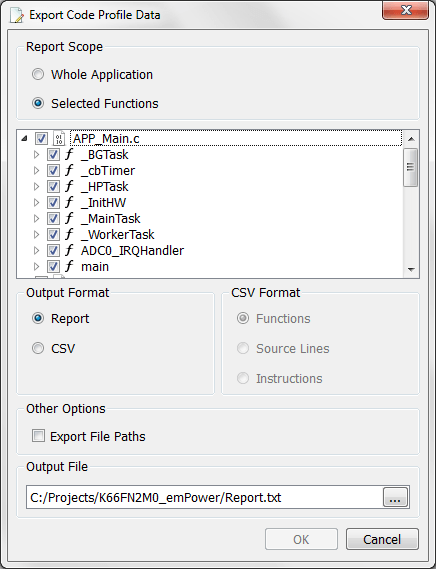Click the function icon beside _InitHW
The image size is (436, 569).
pyautogui.click(x=69, y=202)
